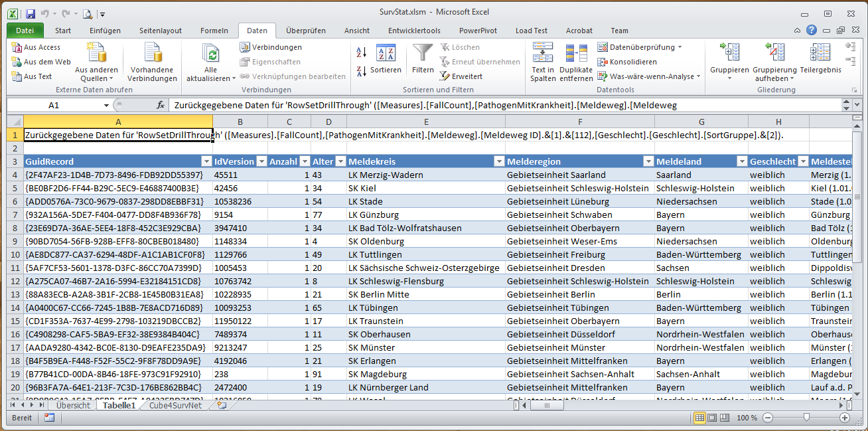The height and width of the screenshot is (431, 868).
Task: Switch to the Formeln ribbon tab
Action: click(214, 31)
